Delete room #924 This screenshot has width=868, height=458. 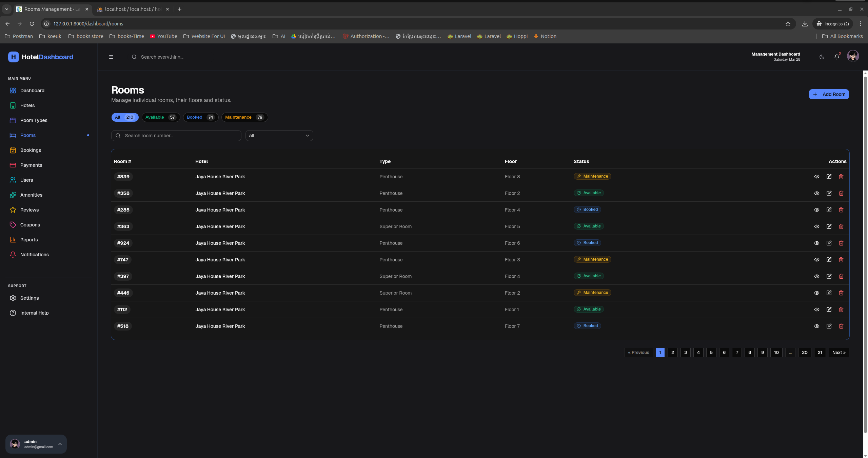[841, 243]
